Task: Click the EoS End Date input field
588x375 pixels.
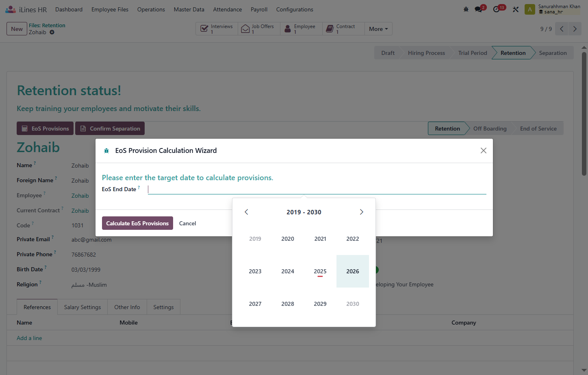Action: [x=317, y=189]
